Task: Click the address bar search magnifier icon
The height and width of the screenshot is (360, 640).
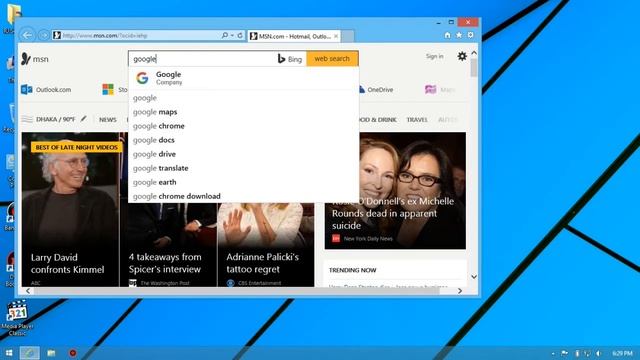Action: [224, 36]
